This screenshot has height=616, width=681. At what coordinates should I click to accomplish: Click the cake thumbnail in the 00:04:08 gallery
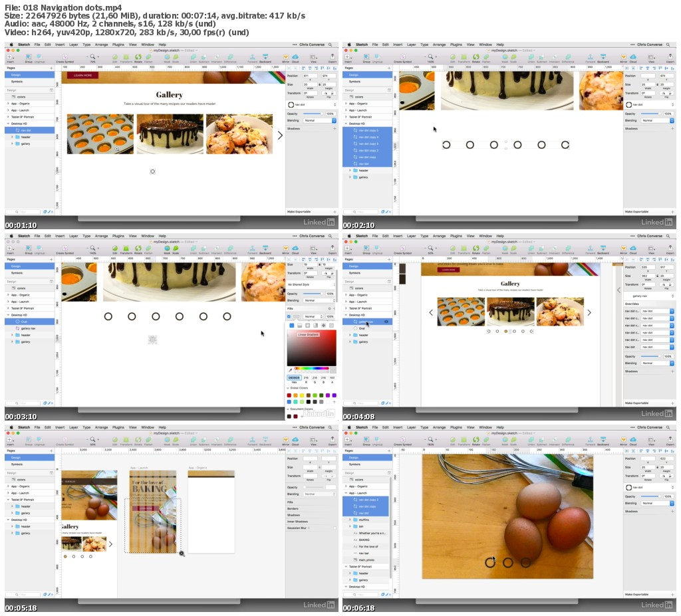pyautogui.click(x=510, y=312)
